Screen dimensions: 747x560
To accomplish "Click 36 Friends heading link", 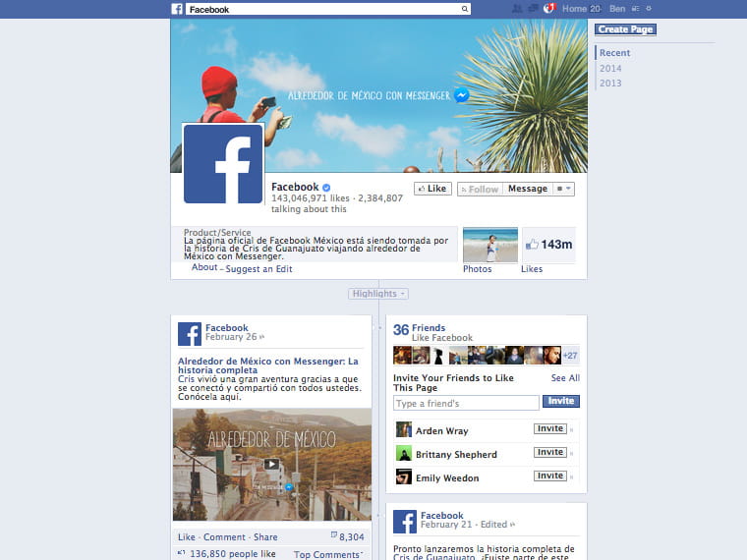I will pos(420,328).
